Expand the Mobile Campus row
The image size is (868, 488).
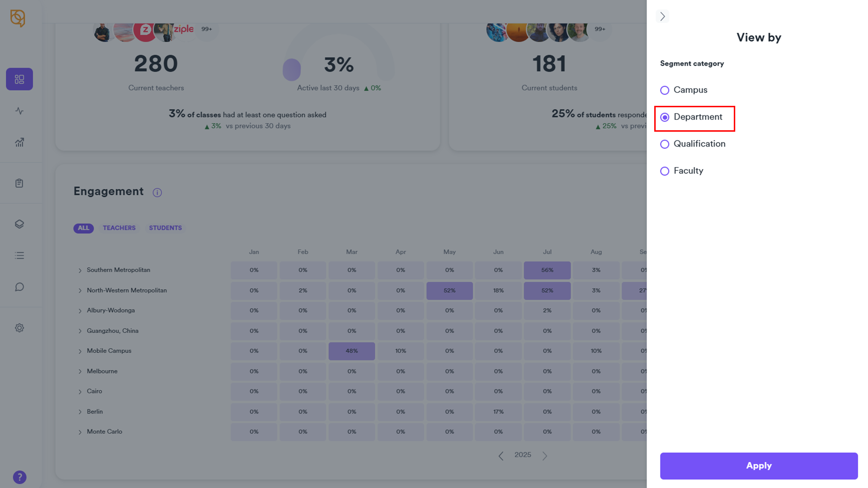[x=80, y=351]
